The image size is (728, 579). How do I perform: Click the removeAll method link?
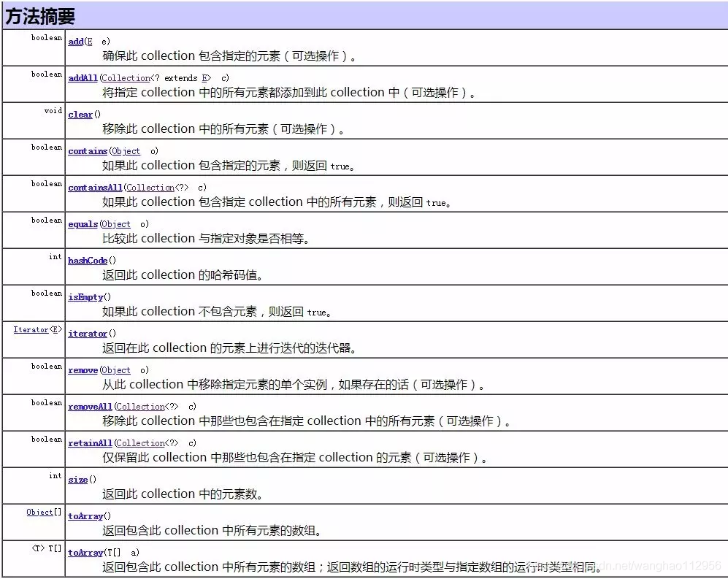(x=90, y=407)
